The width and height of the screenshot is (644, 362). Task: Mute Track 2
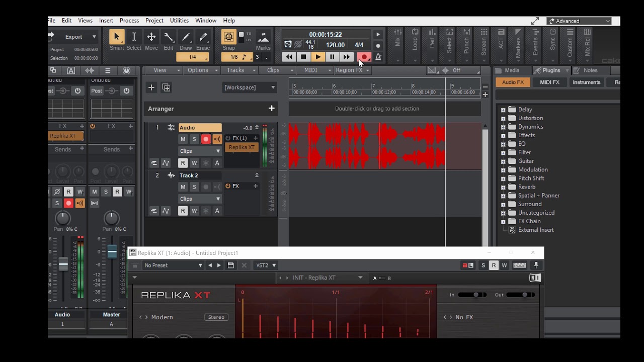pyautogui.click(x=183, y=187)
